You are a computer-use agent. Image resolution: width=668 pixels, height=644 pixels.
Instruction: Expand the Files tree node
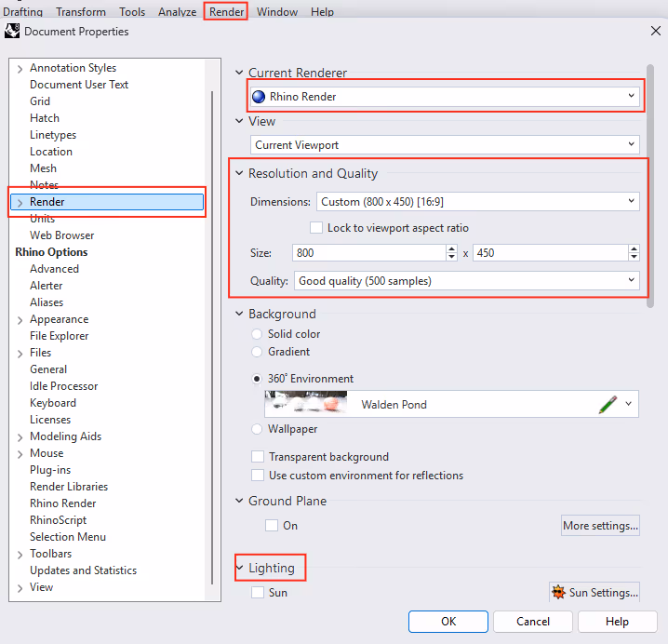[x=20, y=354]
